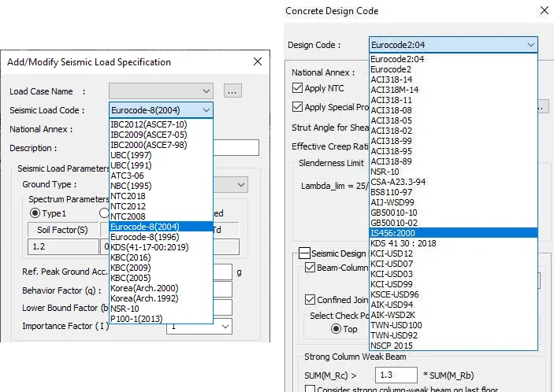Select KCI-USD12 design code
Image resolution: width=554 pixels, height=392 pixels.
coord(453,253)
